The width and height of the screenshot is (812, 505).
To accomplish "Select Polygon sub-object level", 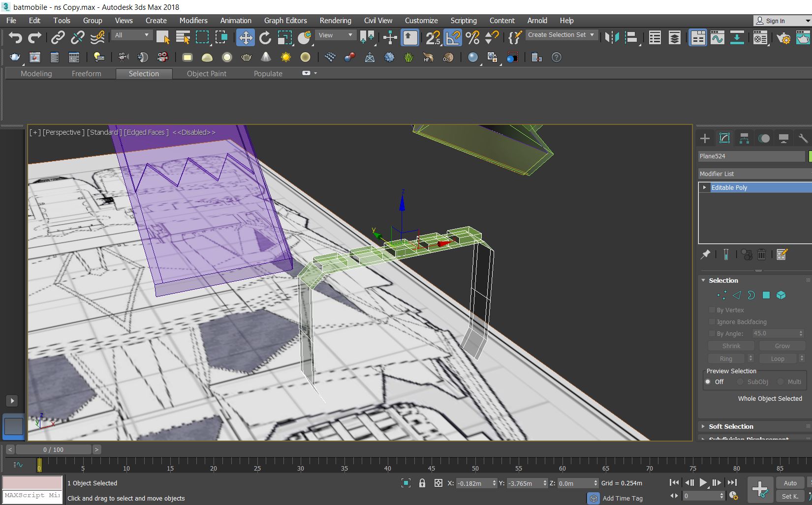I will [x=766, y=295].
